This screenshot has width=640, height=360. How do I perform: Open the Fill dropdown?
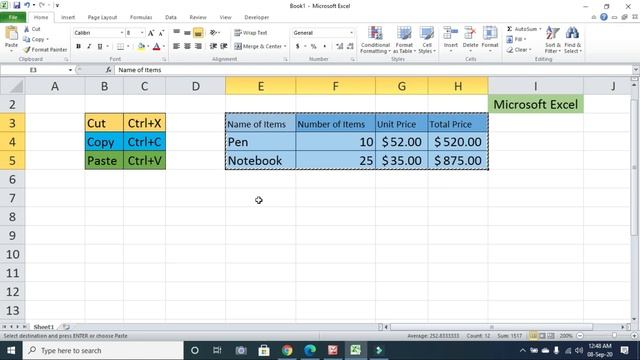pyautogui.click(x=516, y=39)
